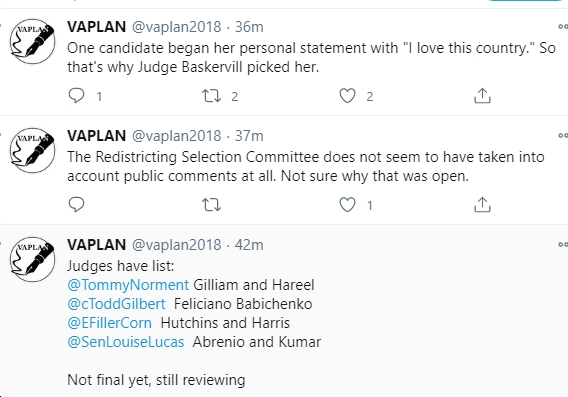Viewport: 568px width, 397px height.
Task: Open more options for the 42m tweet
Action: pyautogui.click(x=563, y=245)
